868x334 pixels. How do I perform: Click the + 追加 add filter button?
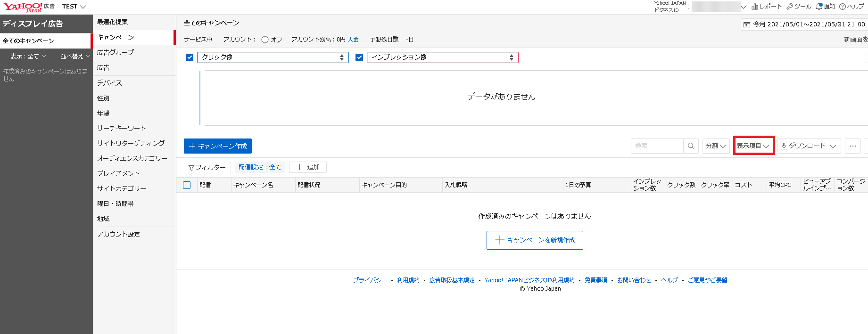click(x=308, y=167)
